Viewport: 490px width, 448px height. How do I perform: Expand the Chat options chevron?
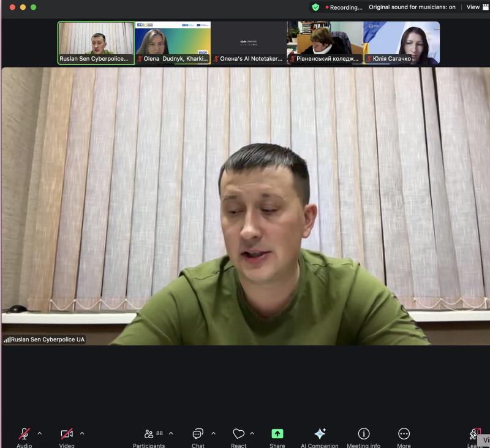pyautogui.click(x=213, y=433)
